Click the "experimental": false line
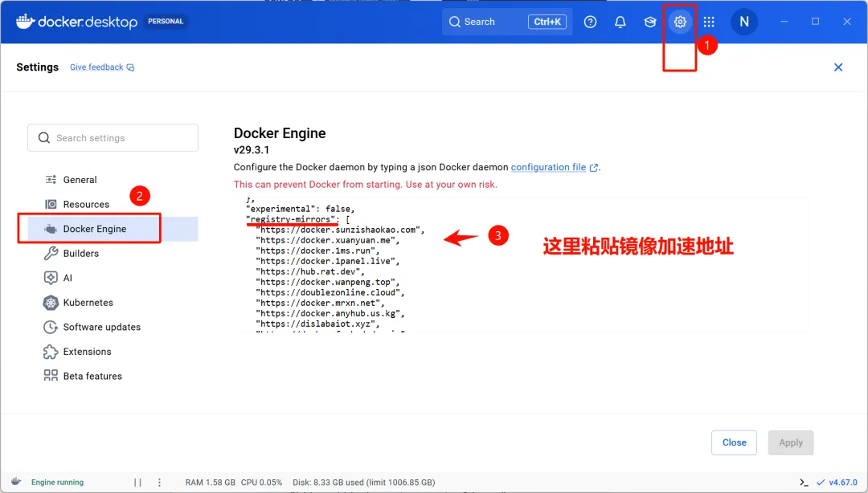This screenshot has width=868, height=493. [x=300, y=209]
